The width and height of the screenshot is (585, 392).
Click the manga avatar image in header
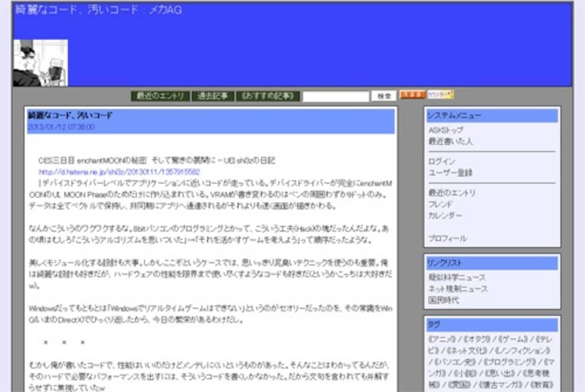(40, 63)
